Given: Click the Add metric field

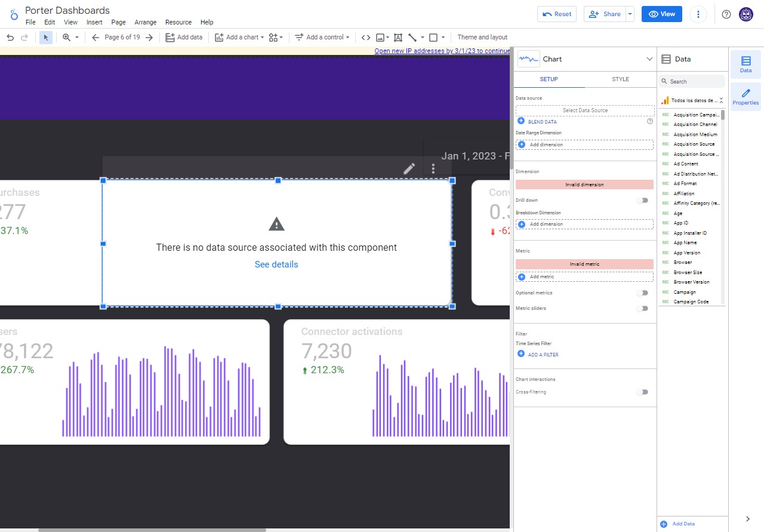Looking at the screenshot, I should [585, 277].
